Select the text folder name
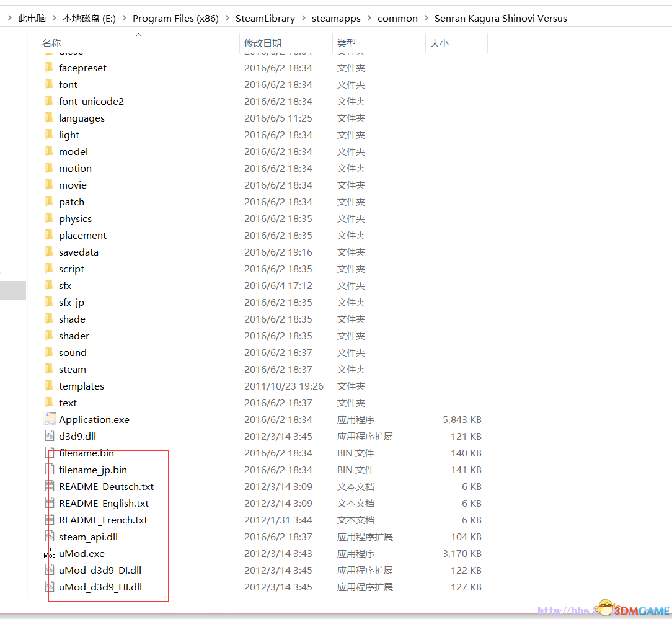672x619 pixels. click(x=68, y=403)
